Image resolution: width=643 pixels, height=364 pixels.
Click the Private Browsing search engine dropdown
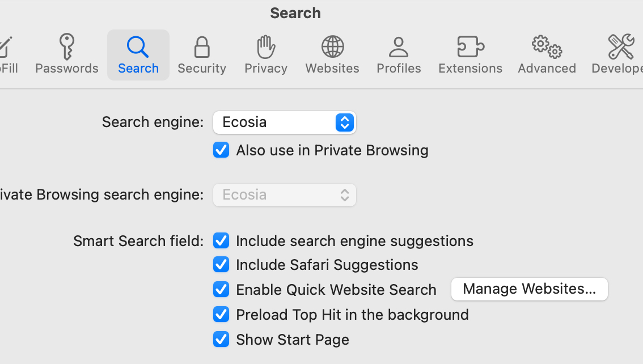tap(285, 195)
